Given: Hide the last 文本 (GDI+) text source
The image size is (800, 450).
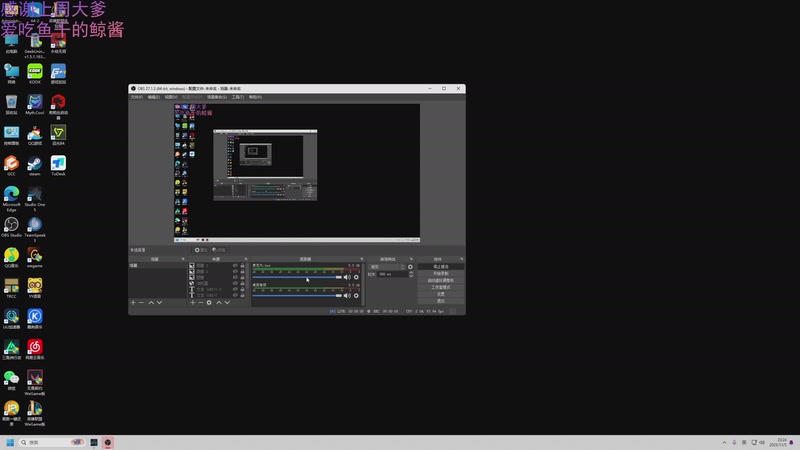Looking at the screenshot, I should pos(235,295).
